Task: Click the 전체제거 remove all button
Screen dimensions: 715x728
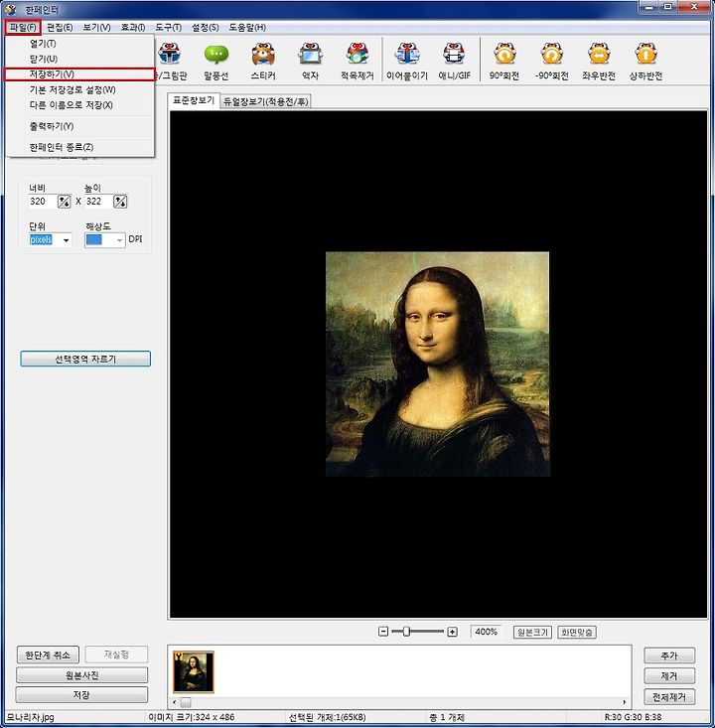Action: pyautogui.click(x=669, y=697)
